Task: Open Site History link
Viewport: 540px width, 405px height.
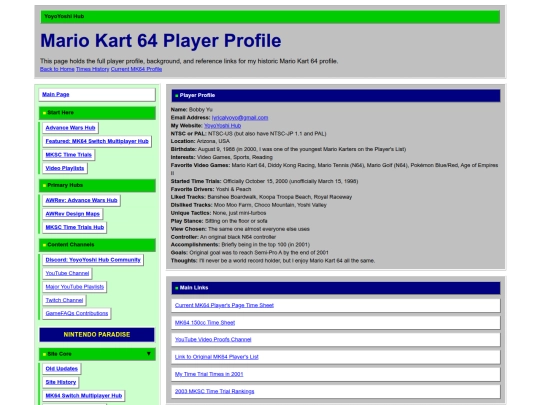Action: click(61, 382)
